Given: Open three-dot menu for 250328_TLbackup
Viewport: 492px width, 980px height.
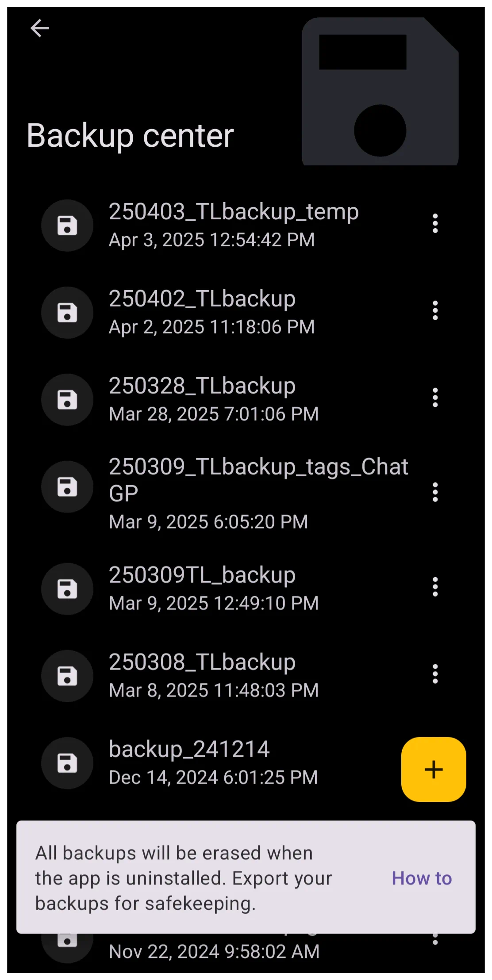Looking at the screenshot, I should click(435, 398).
